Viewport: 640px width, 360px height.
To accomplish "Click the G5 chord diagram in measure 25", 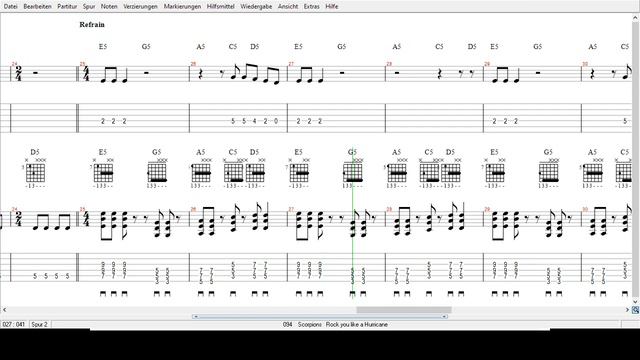I will [x=157, y=172].
